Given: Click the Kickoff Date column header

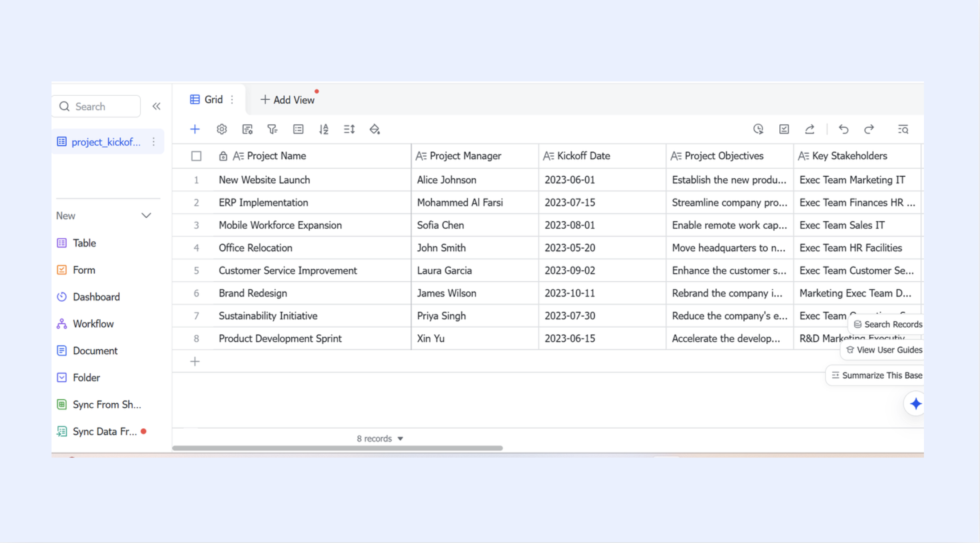Looking at the screenshot, I should point(602,156).
